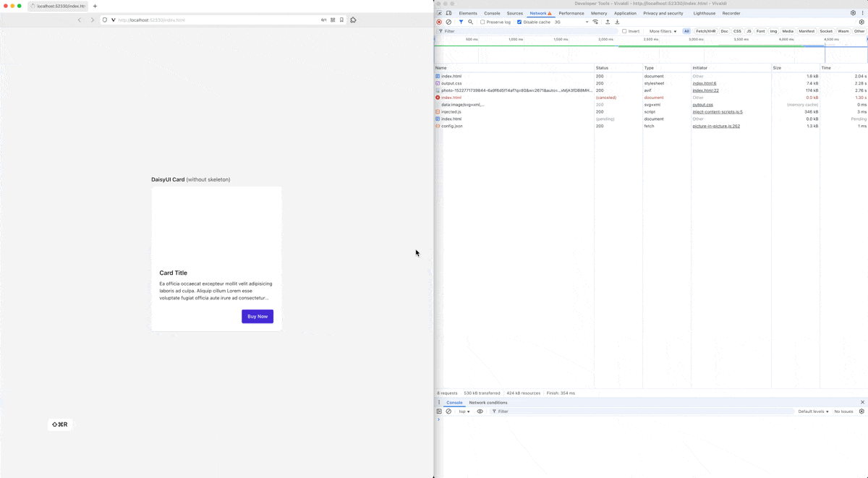Open the network search magnifier
This screenshot has height=478, width=868.
coord(470,22)
